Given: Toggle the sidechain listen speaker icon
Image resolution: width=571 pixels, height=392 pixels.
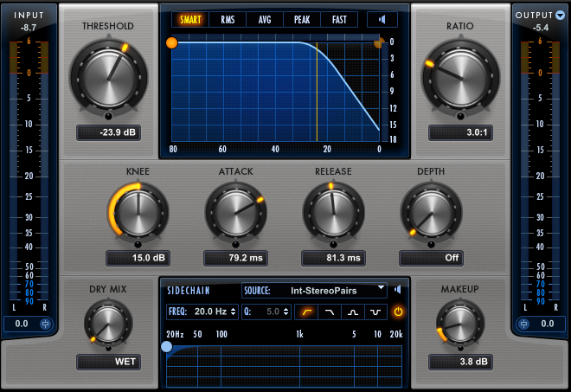Looking at the screenshot, I should [398, 290].
